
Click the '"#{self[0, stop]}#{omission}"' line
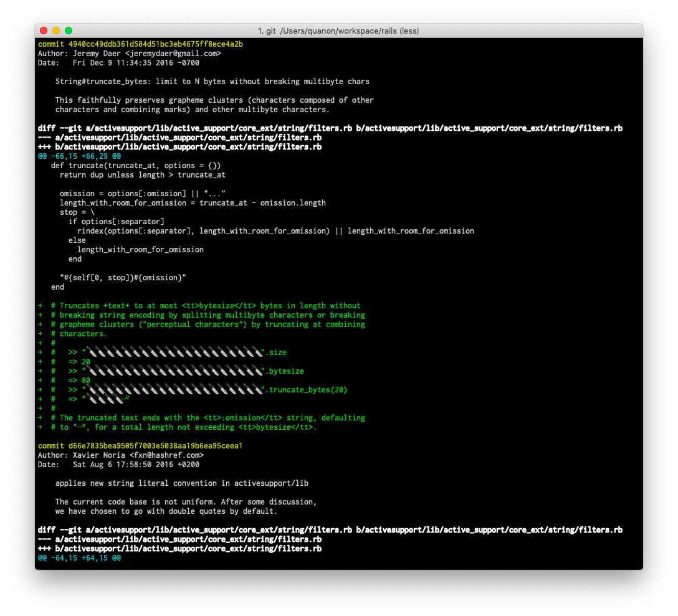pos(123,278)
